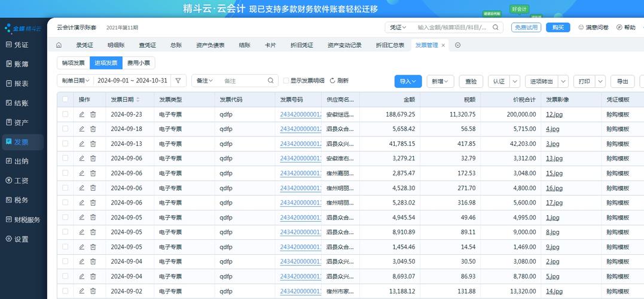Click the sort arrows on 发票日期 column header
This screenshot has height=299, width=644.
(x=138, y=100)
